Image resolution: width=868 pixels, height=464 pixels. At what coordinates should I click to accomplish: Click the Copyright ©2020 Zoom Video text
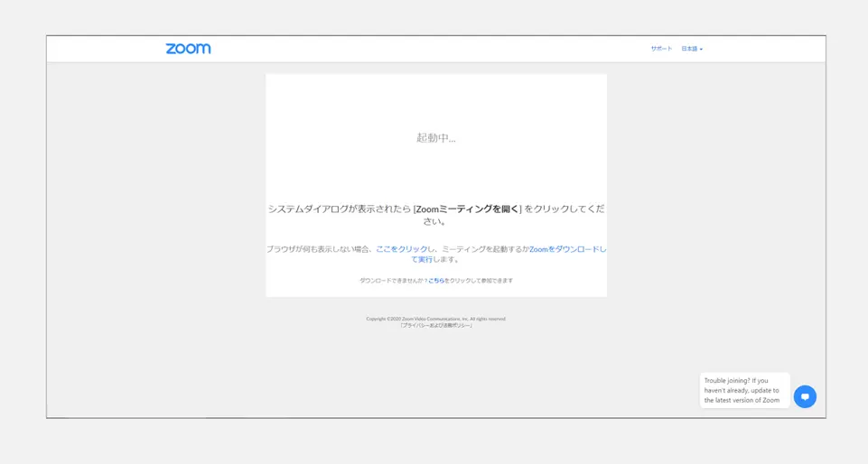[x=435, y=319]
